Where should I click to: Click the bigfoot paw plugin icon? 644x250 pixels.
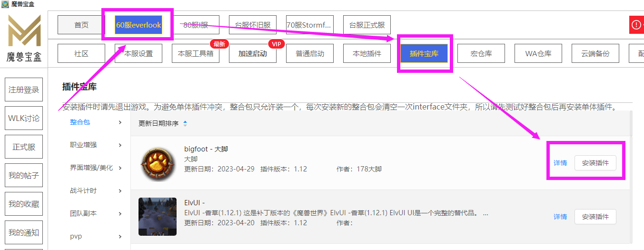[x=158, y=165]
